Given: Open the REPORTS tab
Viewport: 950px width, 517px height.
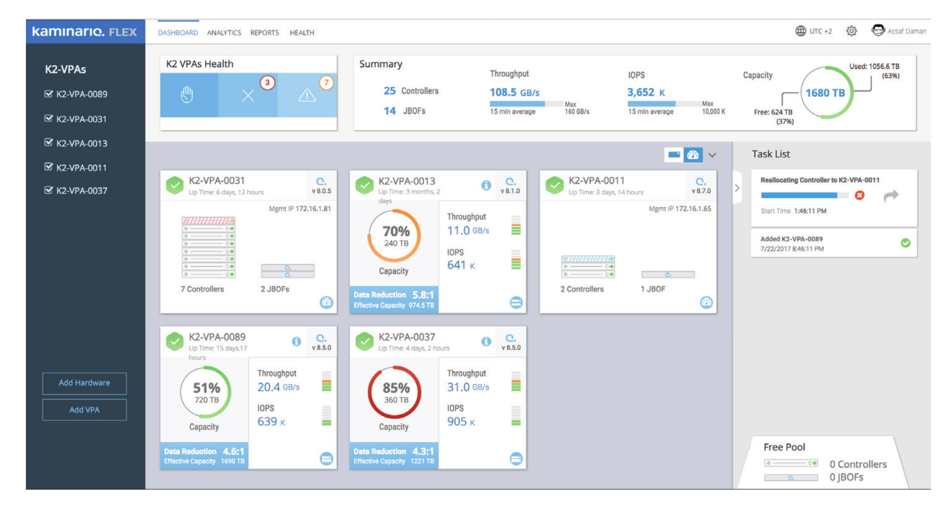Looking at the screenshot, I should point(265,33).
